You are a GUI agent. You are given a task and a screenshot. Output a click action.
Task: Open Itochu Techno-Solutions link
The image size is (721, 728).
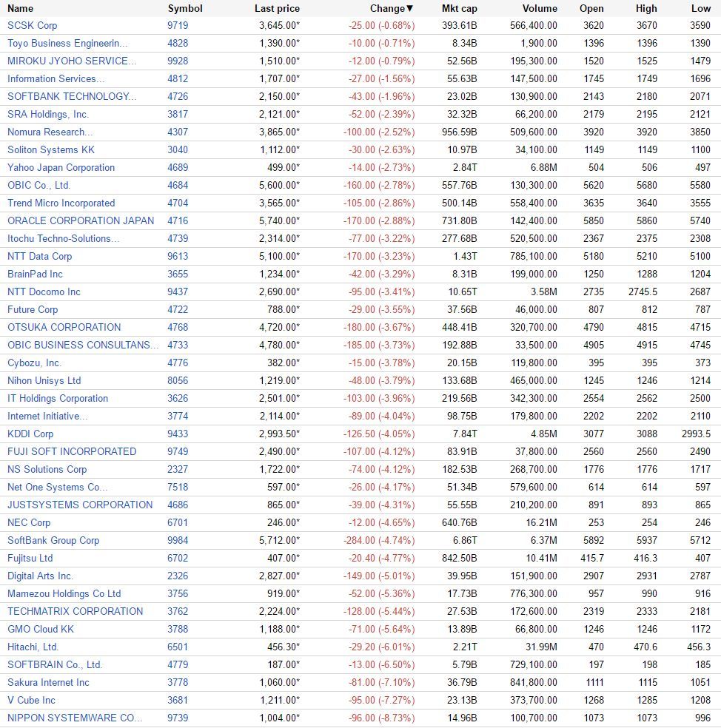point(63,238)
